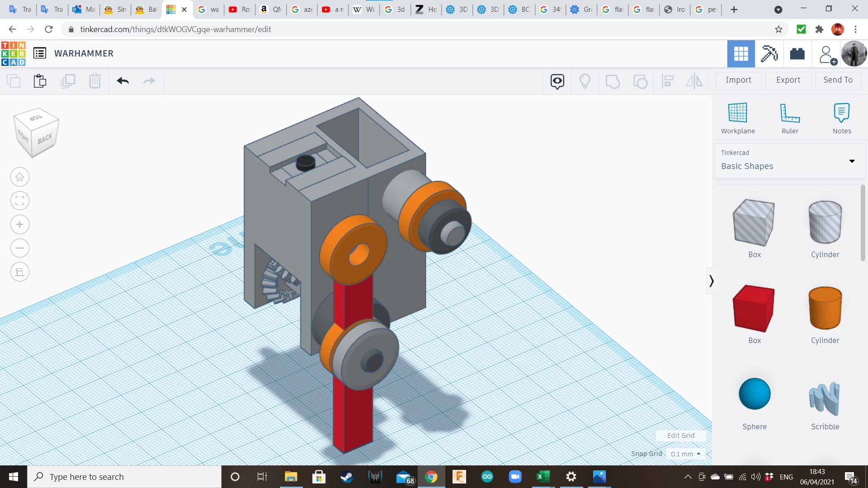Expand Basic Shapes category dropdown
Viewport: 868px width, 488px height.
(852, 161)
